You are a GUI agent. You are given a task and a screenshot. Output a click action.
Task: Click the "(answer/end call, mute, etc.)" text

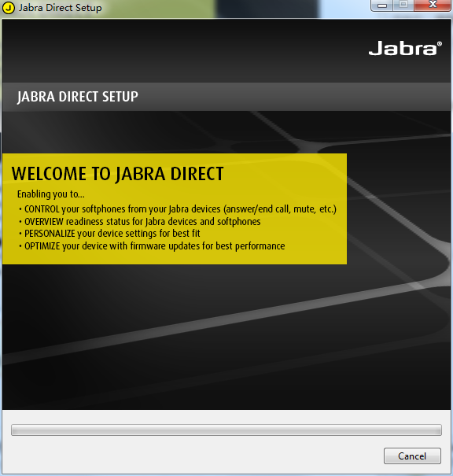(280, 209)
